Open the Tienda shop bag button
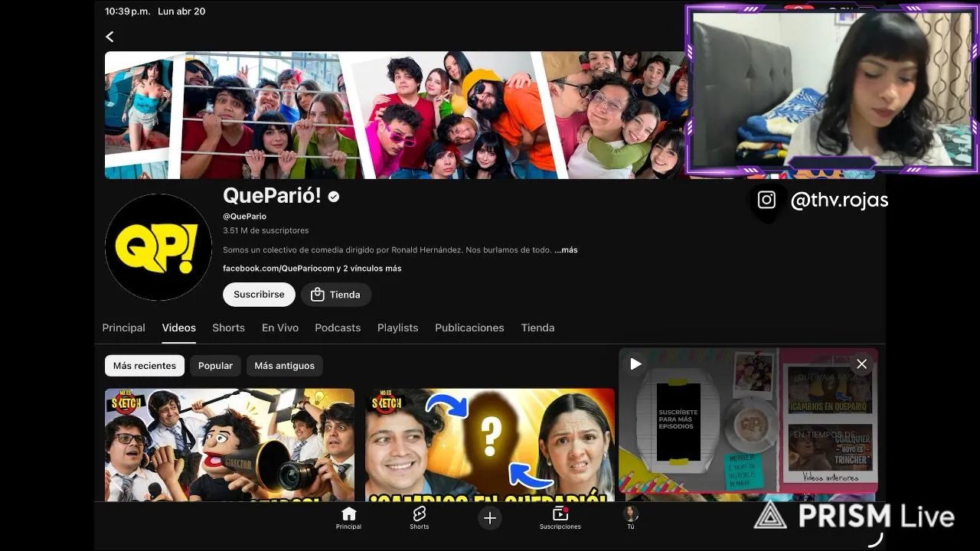The image size is (980, 551). point(336,295)
